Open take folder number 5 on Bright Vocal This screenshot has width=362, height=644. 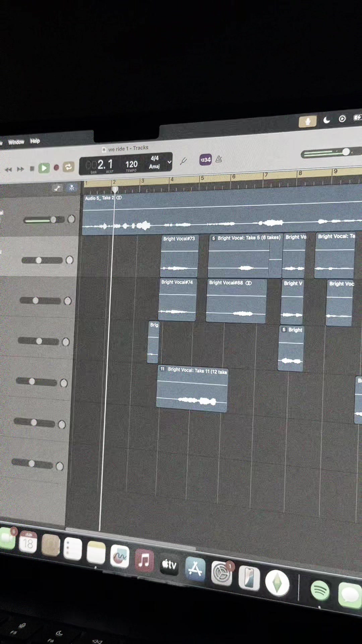tap(214, 238)
